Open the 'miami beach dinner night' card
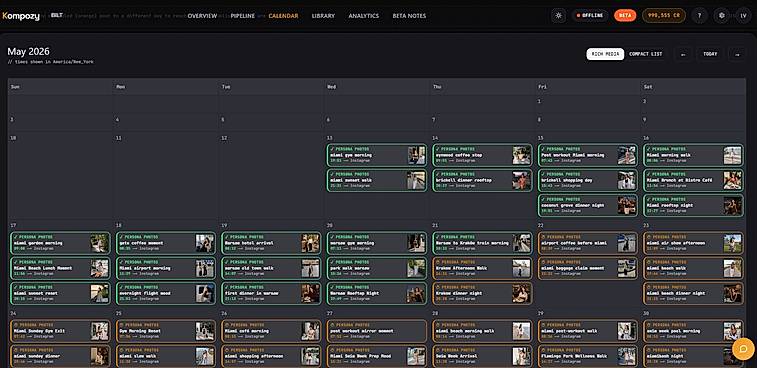The width and height of the screenshot is (757, 368). coord(693,293)
